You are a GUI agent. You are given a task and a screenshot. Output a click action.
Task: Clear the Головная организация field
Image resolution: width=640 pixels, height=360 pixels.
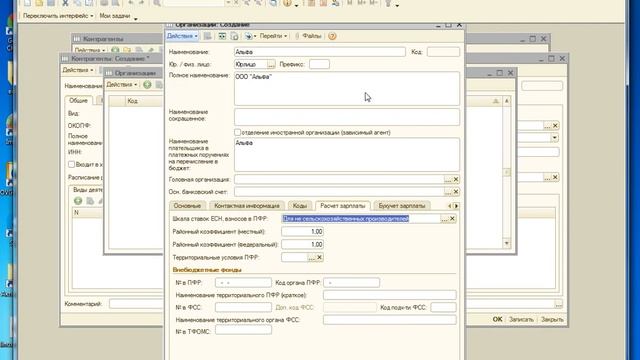456,180
